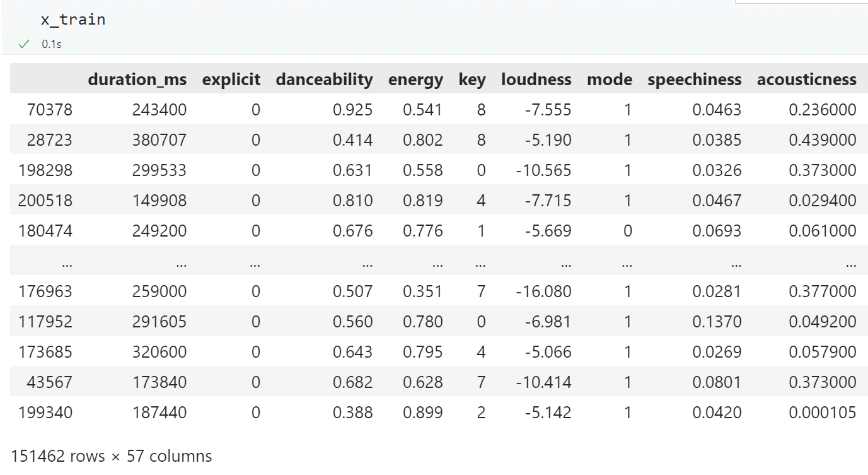Click the green execution success checkmark

24,44
